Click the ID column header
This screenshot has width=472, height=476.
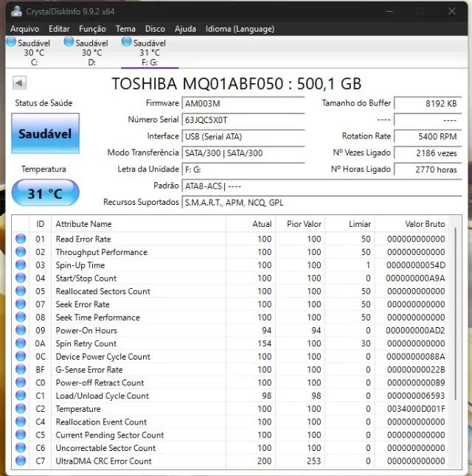pos(40,224)
